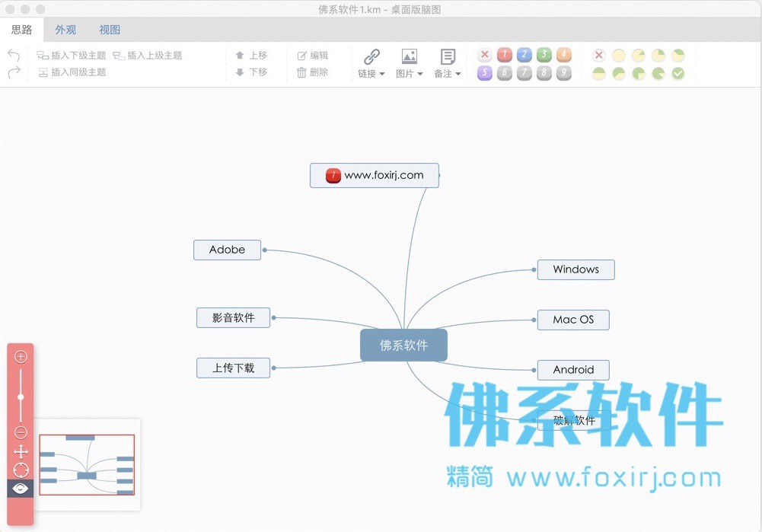Click the priority 1 badge on www.foxirj.com node
This screenshot has width=762, height=532.
tap(333, 175)
